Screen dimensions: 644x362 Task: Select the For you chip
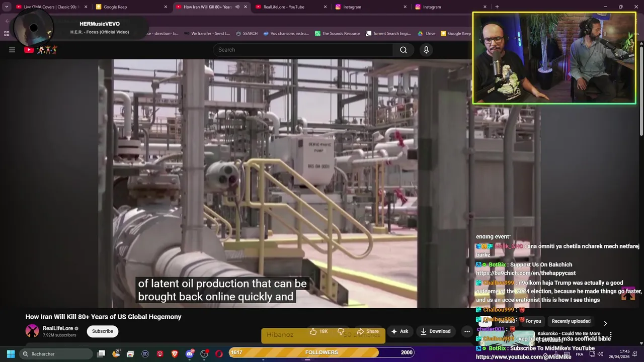click(533, 321)
